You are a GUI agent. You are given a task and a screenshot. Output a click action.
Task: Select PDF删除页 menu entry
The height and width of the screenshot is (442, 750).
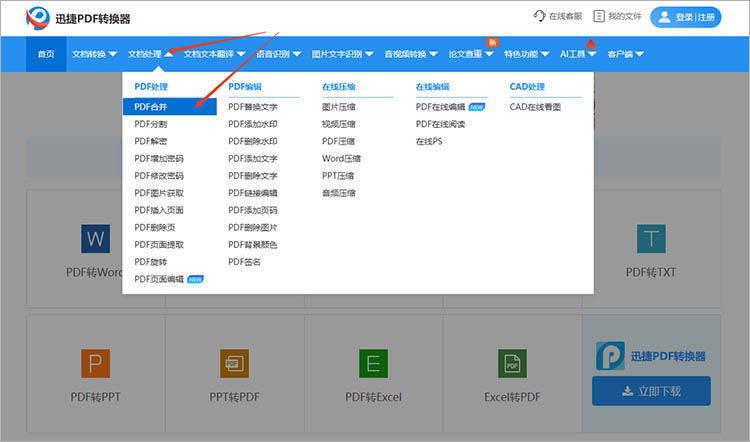(x=155, y=228)
